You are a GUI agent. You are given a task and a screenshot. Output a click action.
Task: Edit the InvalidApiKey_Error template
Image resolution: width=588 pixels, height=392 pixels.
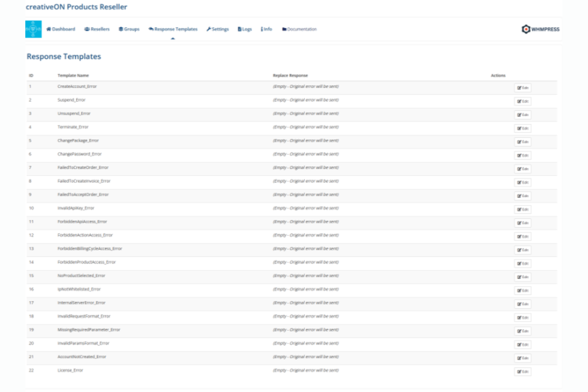[x=523, y=209]
